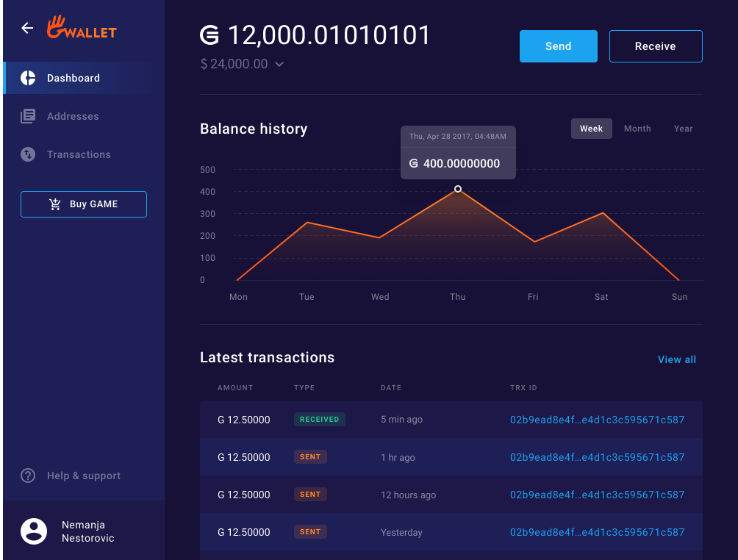The image size is (738, 560).
Task: Click the Thu, Apr 28 2017 tooltip date
Action: point(458,137)
